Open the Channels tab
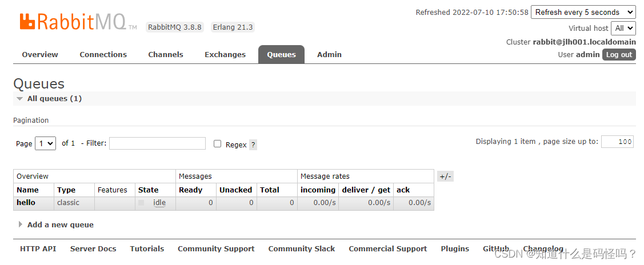 coord(166,55)
